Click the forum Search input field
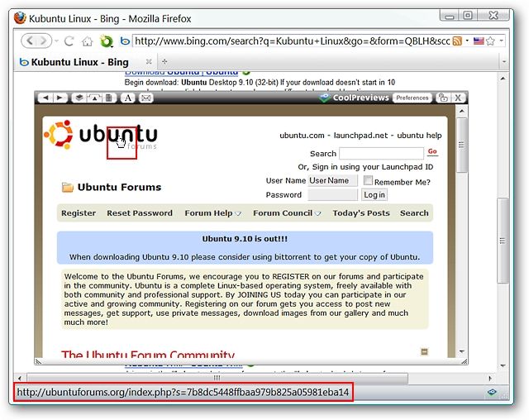This screenshot has width=529, height=420. 381,154
